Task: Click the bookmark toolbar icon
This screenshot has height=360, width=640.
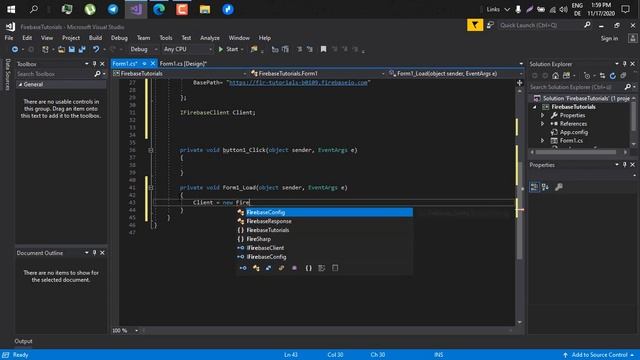Action: click(x=323, y=49)
